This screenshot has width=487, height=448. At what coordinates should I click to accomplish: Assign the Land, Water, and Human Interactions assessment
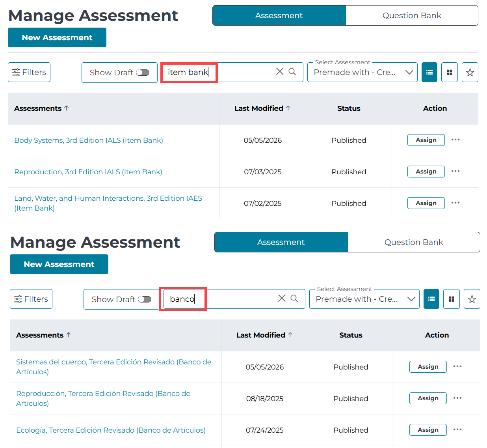426,203
